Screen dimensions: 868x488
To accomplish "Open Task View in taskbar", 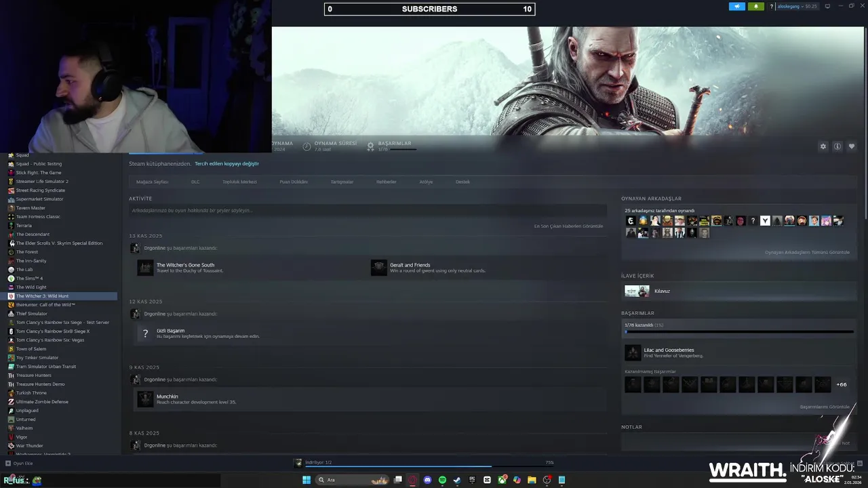I will 398,480.
